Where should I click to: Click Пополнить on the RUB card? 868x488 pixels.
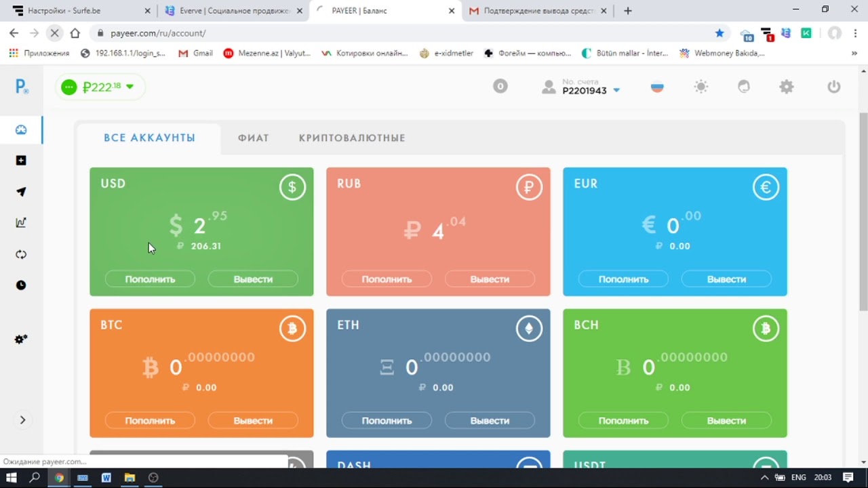pyautogui.click(x=387, y=279)
